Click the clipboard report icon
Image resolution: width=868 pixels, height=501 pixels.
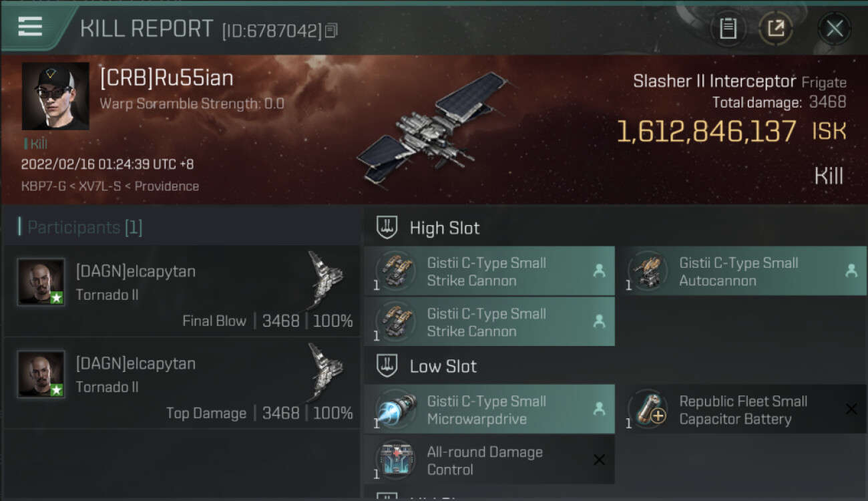728,28
